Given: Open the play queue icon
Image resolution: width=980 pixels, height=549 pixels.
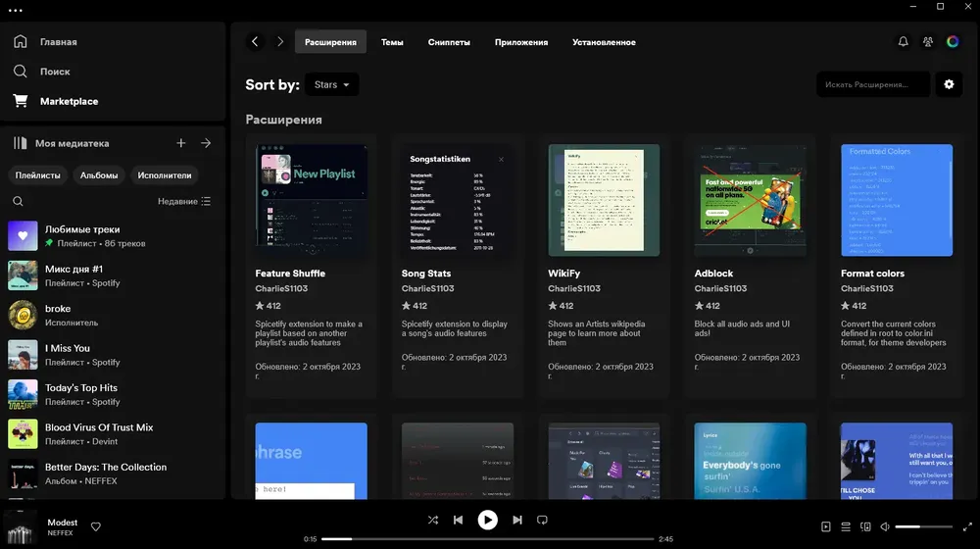Looking at the screenshot, I should (x=846, y=526).
